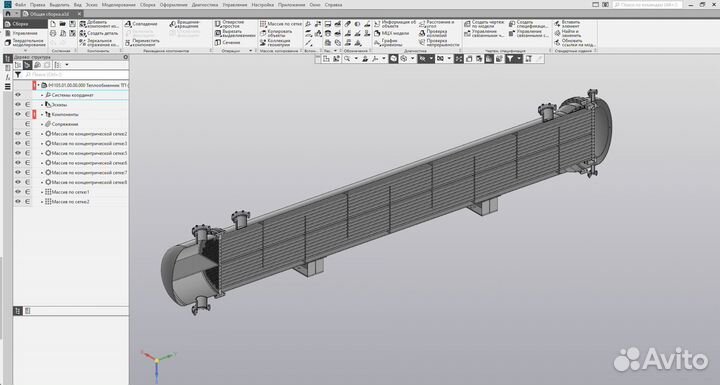This screenshot has height=385, width=720.
Task: Click График кривизны tool
Action: click(x=388, y=43)
